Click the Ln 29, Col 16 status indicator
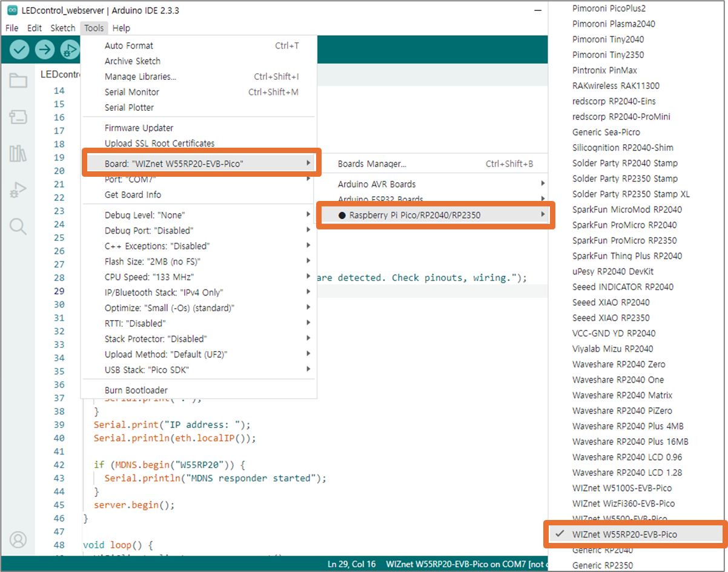728x572 pixels. point(351,564)
